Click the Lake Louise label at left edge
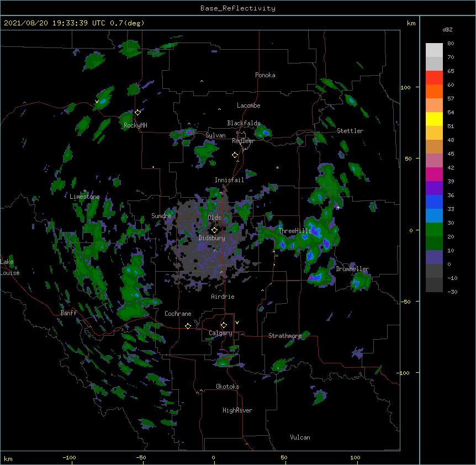Viewport: 476px width, 465px height. pos(10,267)
